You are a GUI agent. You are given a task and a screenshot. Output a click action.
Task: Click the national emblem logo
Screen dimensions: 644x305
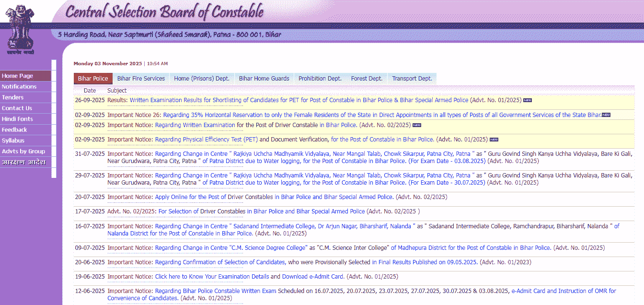(x=21, y=29)
